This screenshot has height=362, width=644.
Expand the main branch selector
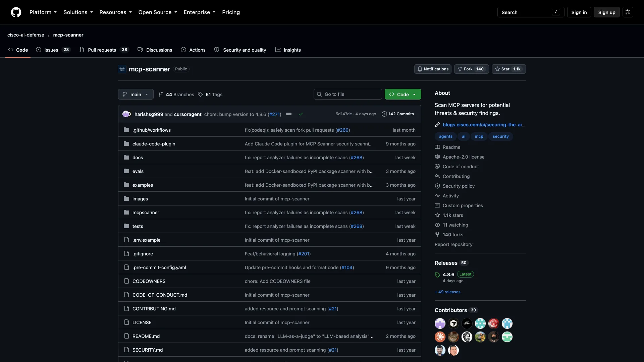pyautogui.click(x=136, y=94)
